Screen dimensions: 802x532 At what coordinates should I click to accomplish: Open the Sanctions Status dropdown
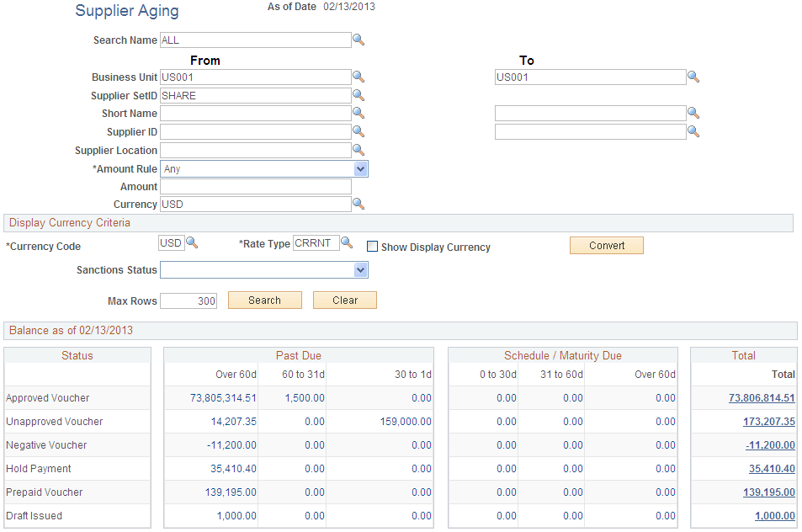coord(361,269)
